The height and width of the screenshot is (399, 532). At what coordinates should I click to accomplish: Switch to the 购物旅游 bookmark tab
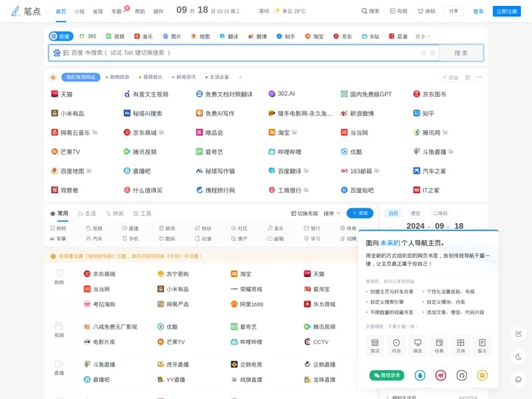click(117, 77)
